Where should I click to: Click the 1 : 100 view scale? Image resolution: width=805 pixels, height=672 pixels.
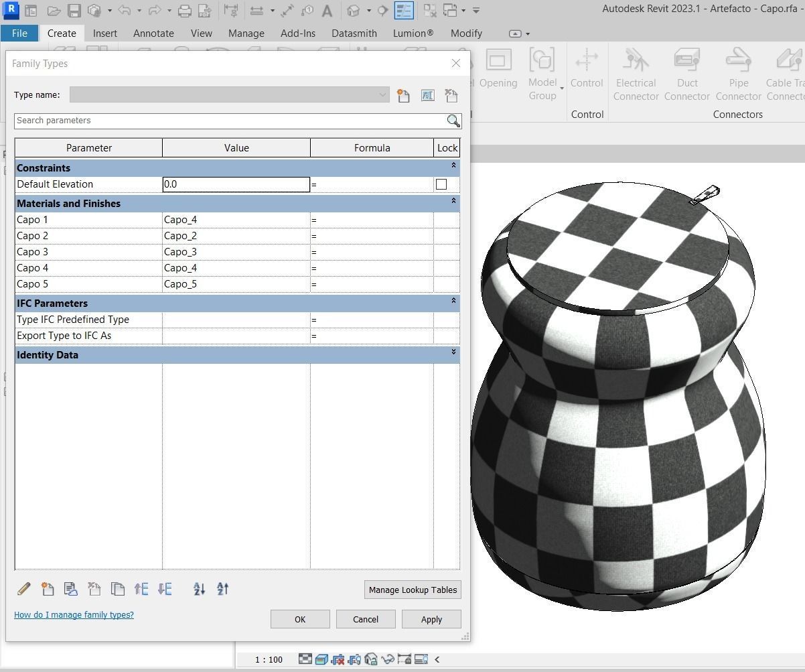[269, 659]
